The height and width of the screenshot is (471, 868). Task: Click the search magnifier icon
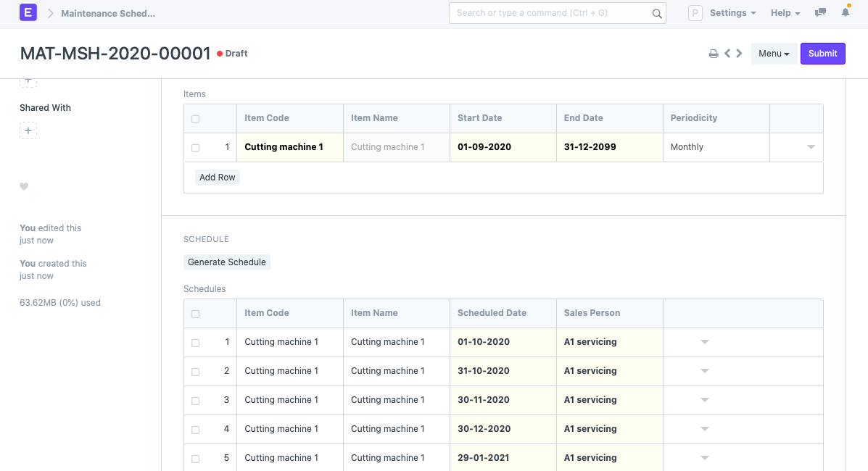[x=656, y=13]
